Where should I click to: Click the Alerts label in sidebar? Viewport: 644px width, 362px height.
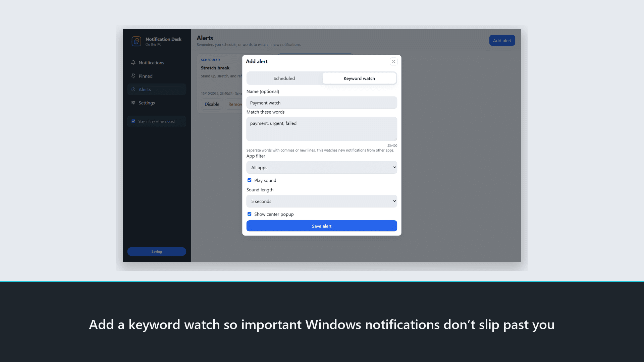pos(145,89)
